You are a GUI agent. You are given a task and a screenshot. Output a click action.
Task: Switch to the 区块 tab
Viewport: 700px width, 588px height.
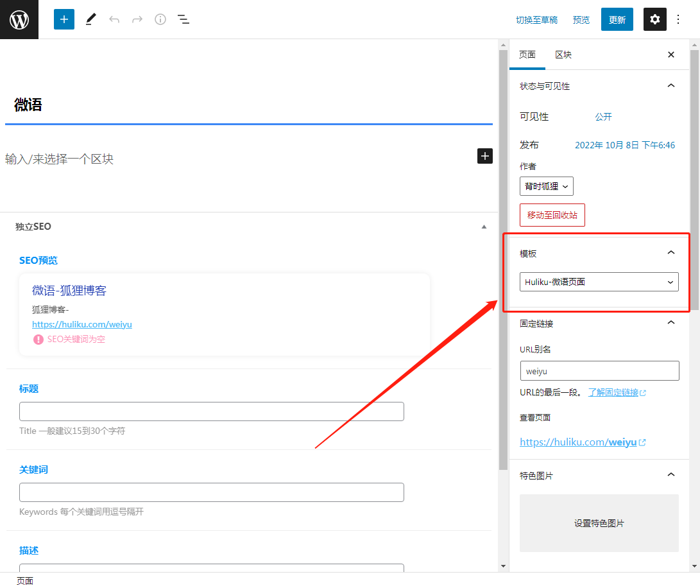tap(563, 55)
